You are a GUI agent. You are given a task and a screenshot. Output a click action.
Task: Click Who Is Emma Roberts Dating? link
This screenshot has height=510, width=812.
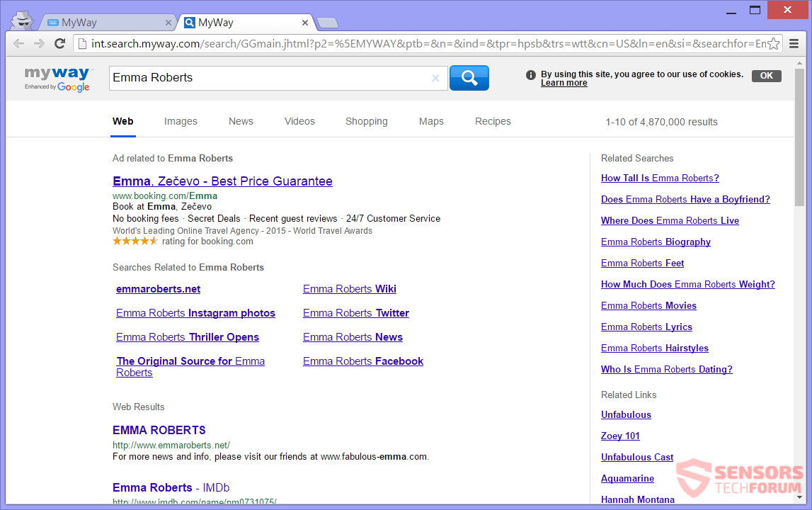coord(666,370)
